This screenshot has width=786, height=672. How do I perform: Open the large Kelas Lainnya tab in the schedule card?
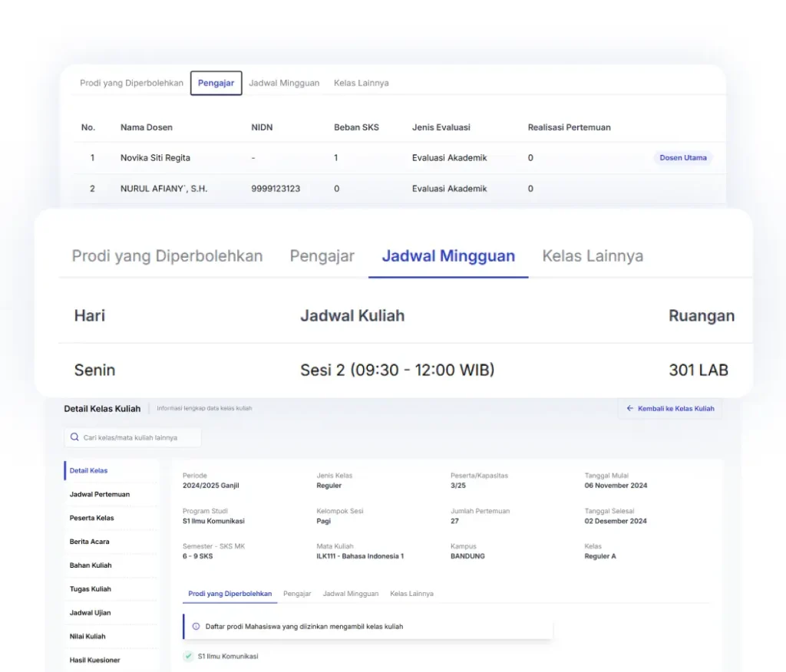tap(593, 256)
